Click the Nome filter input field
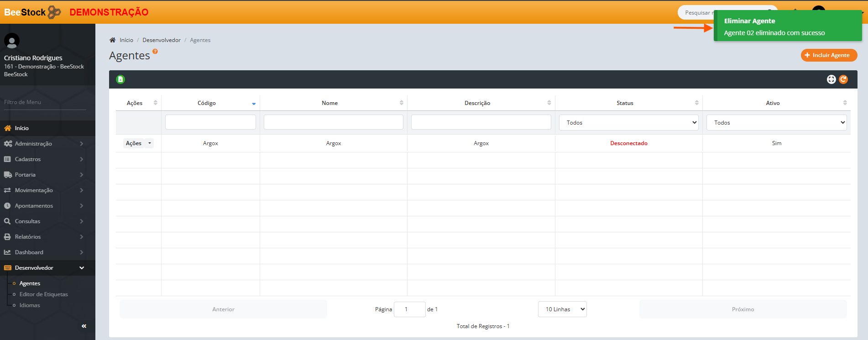The image size is (868, 340). [333, 122]
